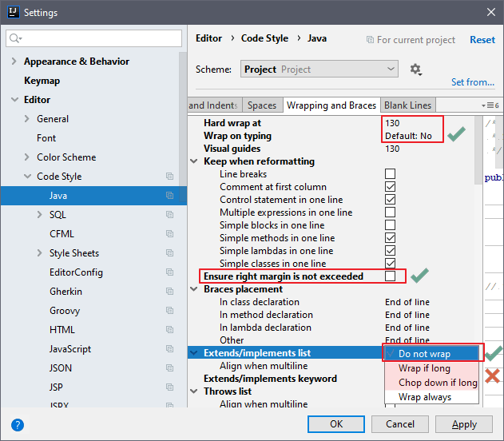Click the hidden tabs list icon
The height and width of the screenshot is (441, 504).
point(490,105)
